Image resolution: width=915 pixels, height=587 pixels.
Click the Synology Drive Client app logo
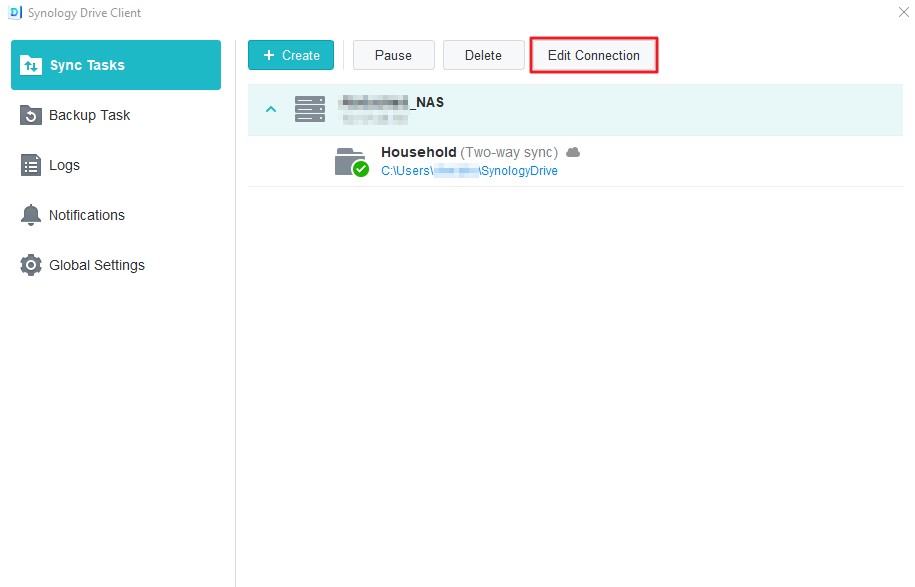15,12
